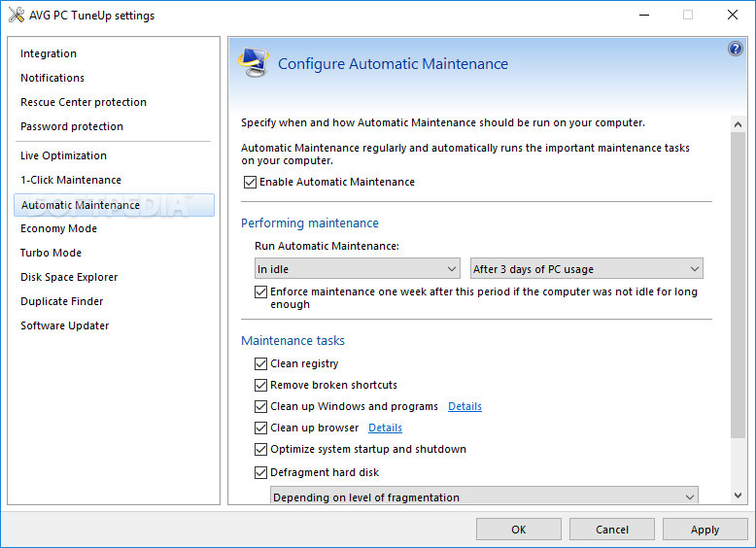Click the scrollbar down arrow

(738, 495)
